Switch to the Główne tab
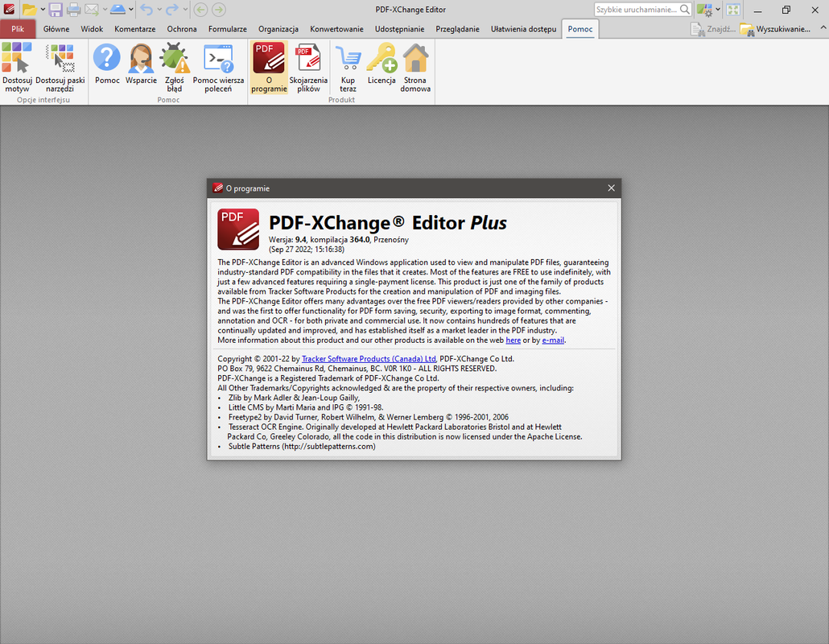The width and height of the screenshot is (829, 644). point(56,29)
